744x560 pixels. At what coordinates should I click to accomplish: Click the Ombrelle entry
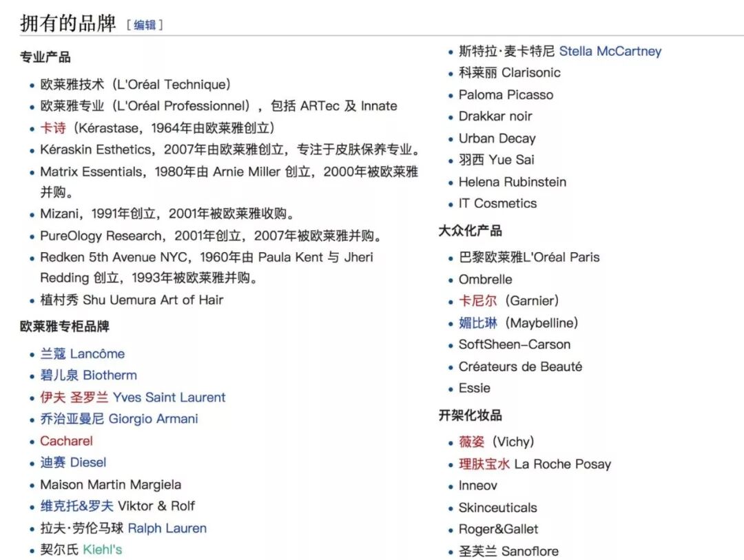[486, 279]
